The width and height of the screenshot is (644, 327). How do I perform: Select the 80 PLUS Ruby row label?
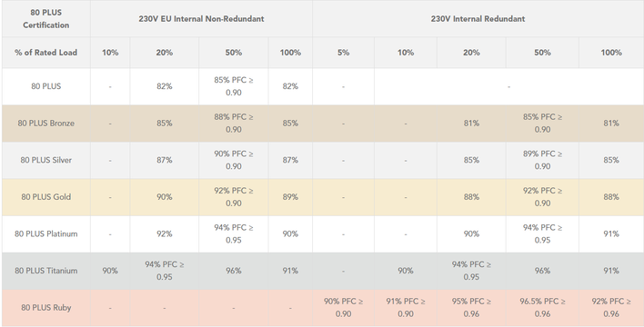[x=46, y=308]
